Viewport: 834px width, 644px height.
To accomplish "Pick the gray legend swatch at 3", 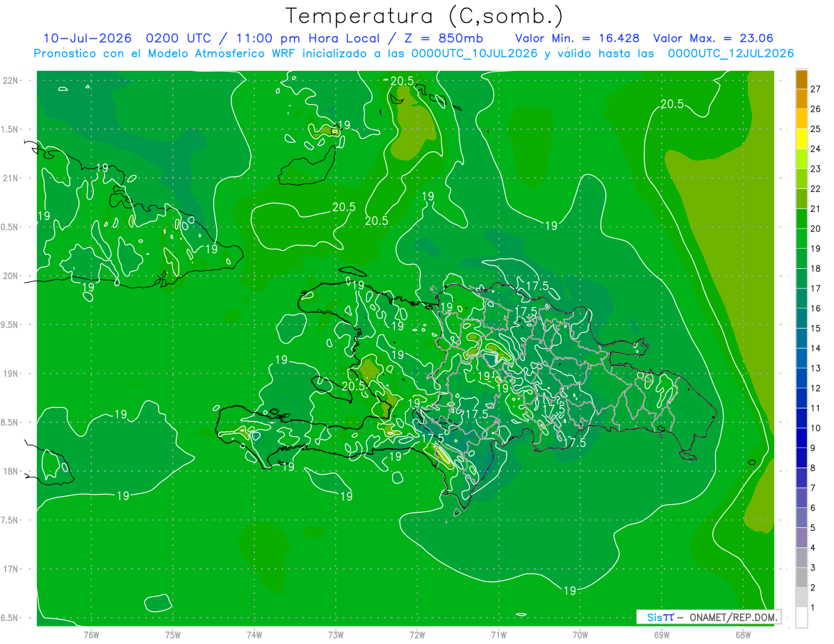I will click(x=801, y=558).
